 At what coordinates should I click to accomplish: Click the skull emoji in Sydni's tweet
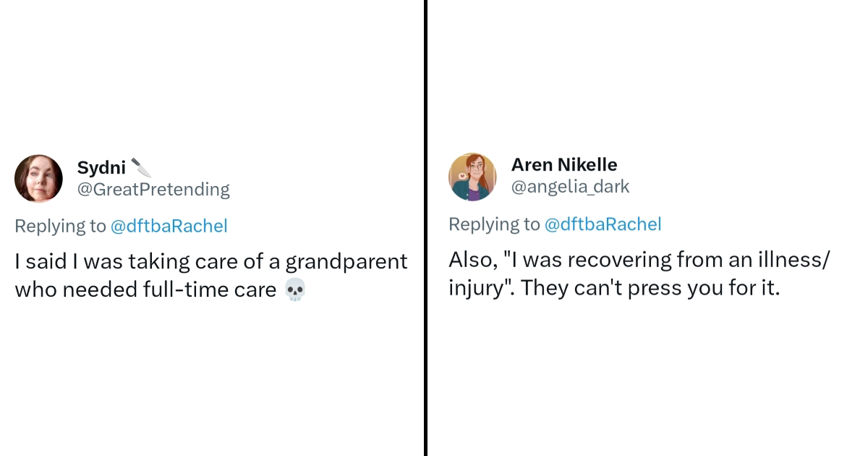[x=295, y=290]
